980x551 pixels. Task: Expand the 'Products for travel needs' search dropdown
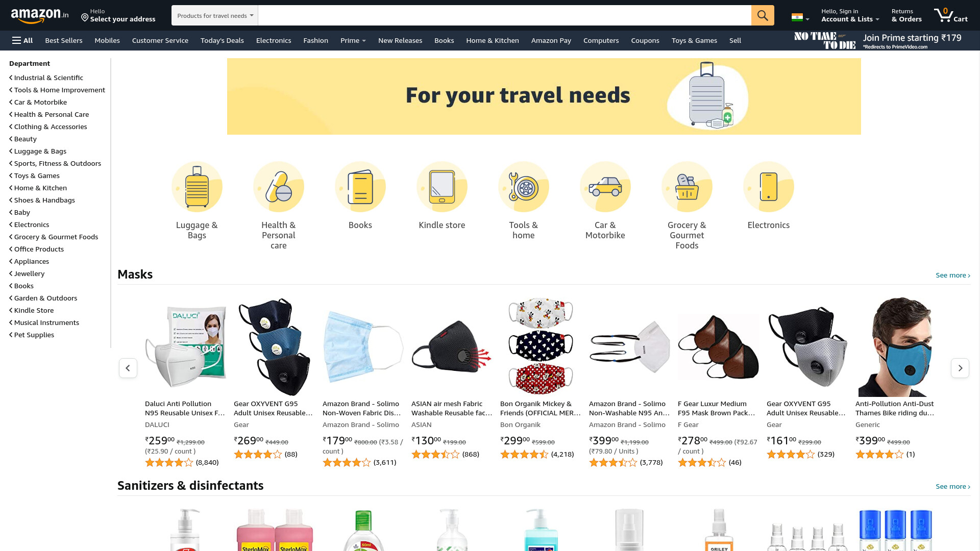pyautogui.click(x=215, y=15)
